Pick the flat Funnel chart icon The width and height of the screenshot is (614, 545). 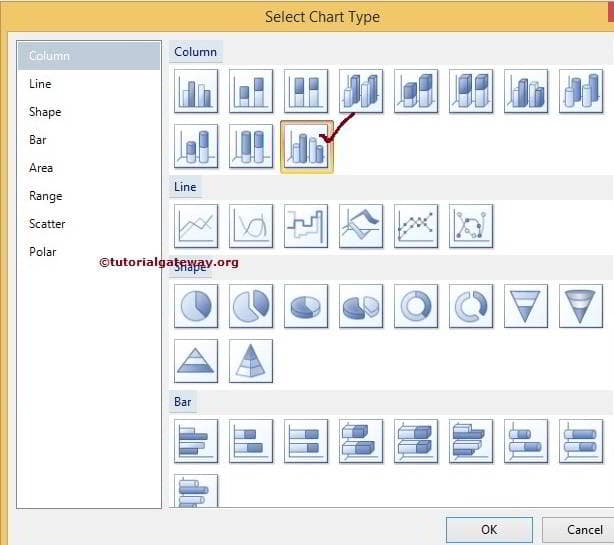(x=526, y=306)
